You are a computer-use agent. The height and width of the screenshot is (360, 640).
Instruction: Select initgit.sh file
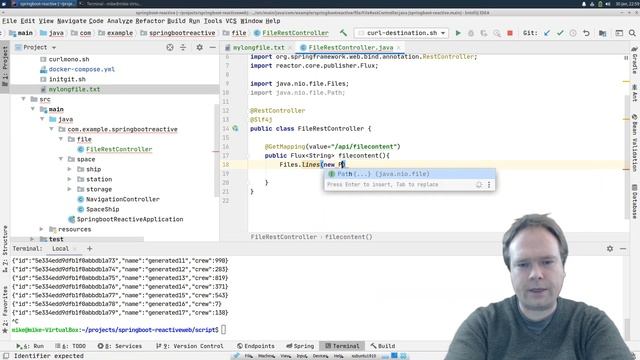pyautogui.click(x=67, y=79)
